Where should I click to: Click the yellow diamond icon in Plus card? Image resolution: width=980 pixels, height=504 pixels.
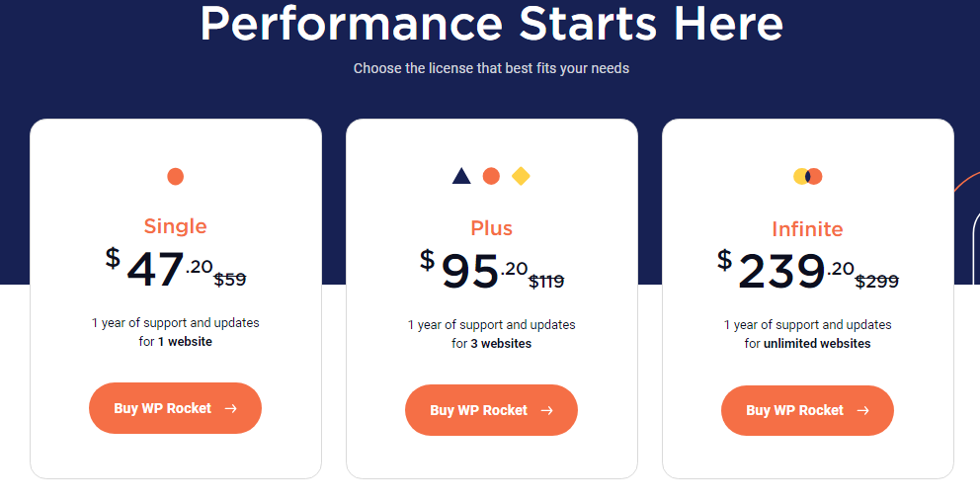pos(521,176)
